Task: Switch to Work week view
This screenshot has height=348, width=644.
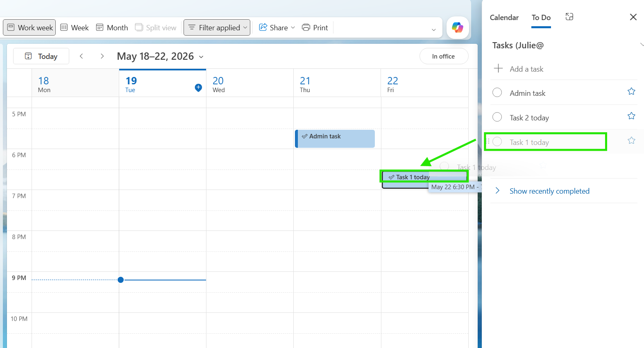Action: [29, 27]
